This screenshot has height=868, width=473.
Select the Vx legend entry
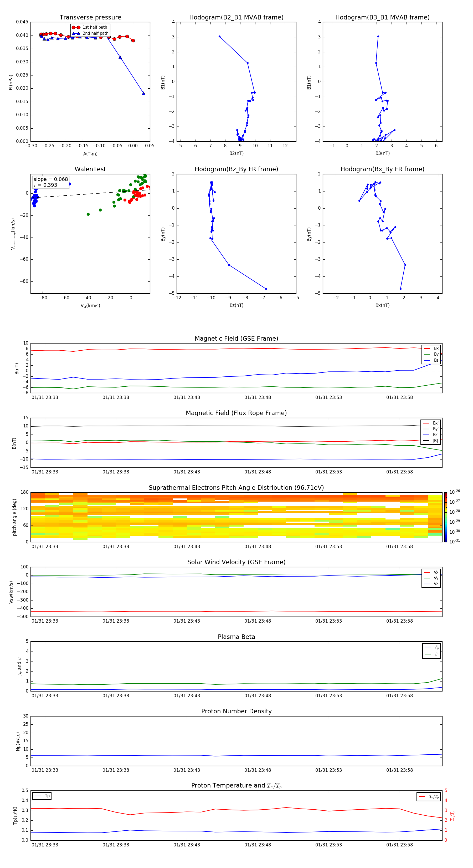(431, 572)
